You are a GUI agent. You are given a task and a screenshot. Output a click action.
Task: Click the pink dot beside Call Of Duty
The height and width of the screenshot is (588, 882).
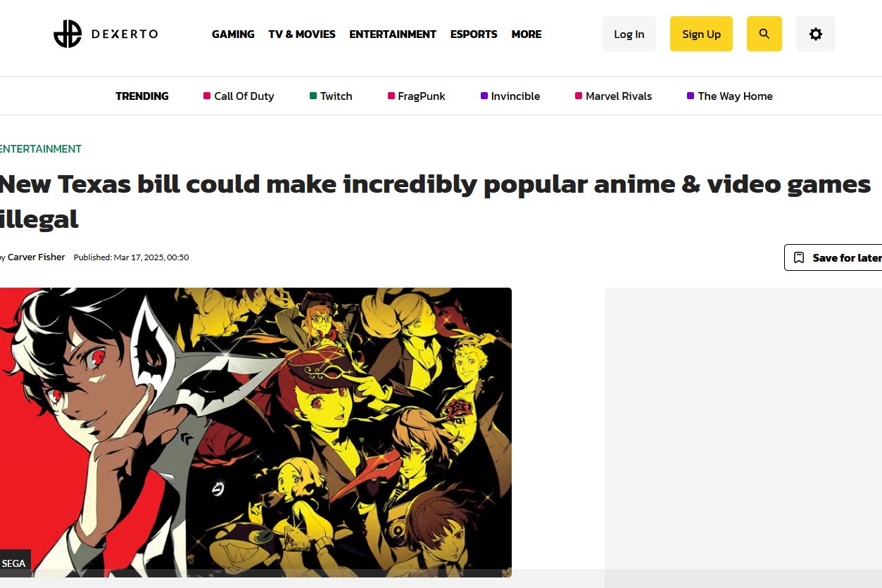[x=207, y=96]
